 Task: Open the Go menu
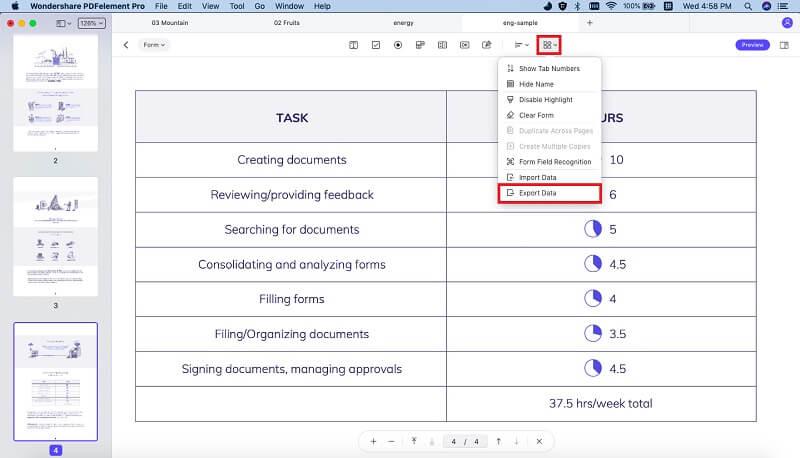coord(260,6)
